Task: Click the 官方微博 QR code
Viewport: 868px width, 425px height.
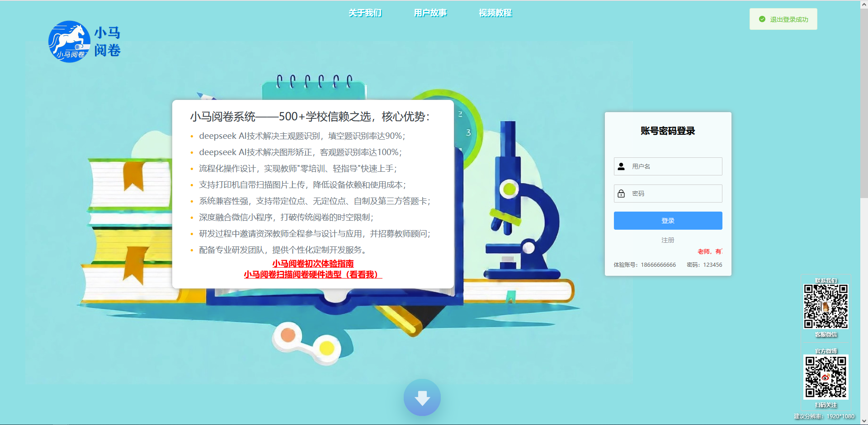Action: pos(826,377)
